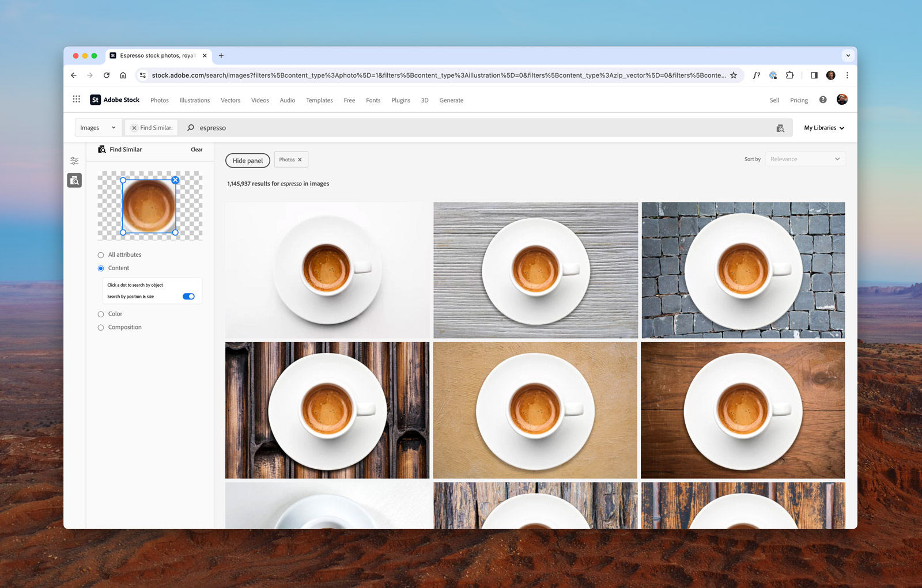922x588 pixels.
Task: Go forward in browser history
Action: [x=90, y=75]
